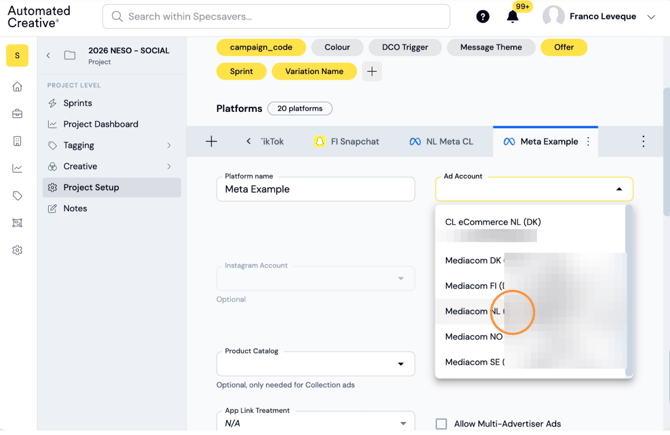670x435 pixels.
Task: Open Sprints in project menu
Action: (77, 103)
